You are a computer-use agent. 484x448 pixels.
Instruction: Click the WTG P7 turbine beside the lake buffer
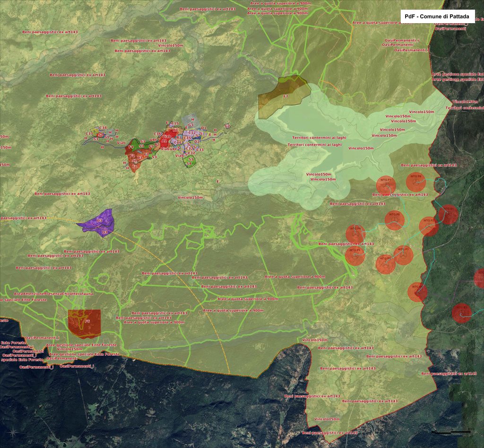[x=386, y=185]
